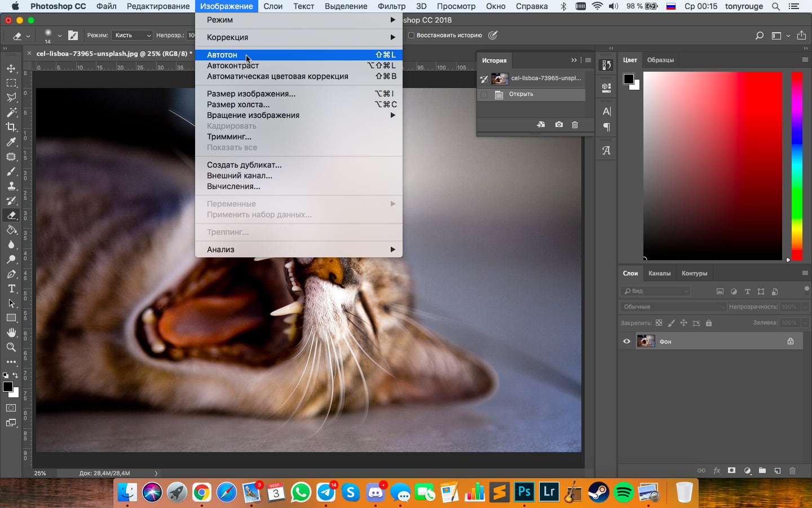Open the Режим brush mode dropdown
This screenshot has width=812, height=508.
[132, 36]
